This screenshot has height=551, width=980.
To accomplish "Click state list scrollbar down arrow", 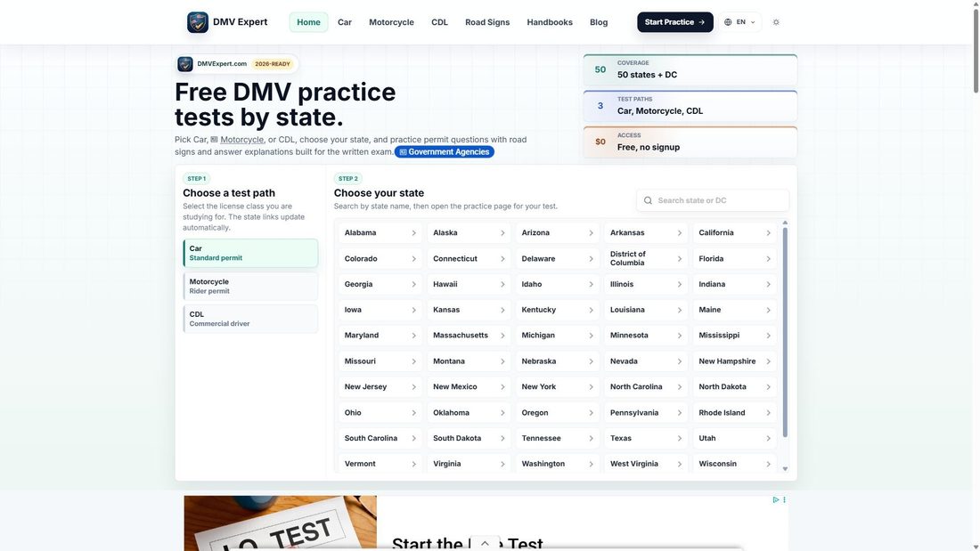I will click(785, 468).
